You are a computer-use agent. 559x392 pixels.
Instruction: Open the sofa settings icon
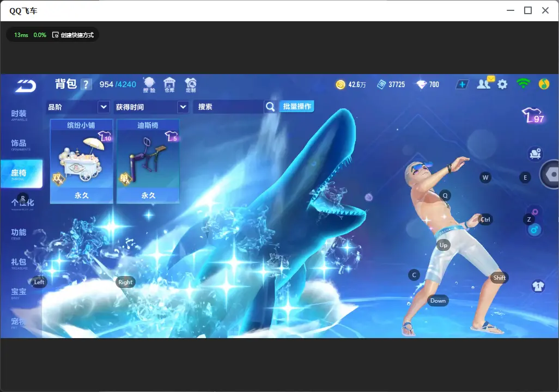point(535,154)
